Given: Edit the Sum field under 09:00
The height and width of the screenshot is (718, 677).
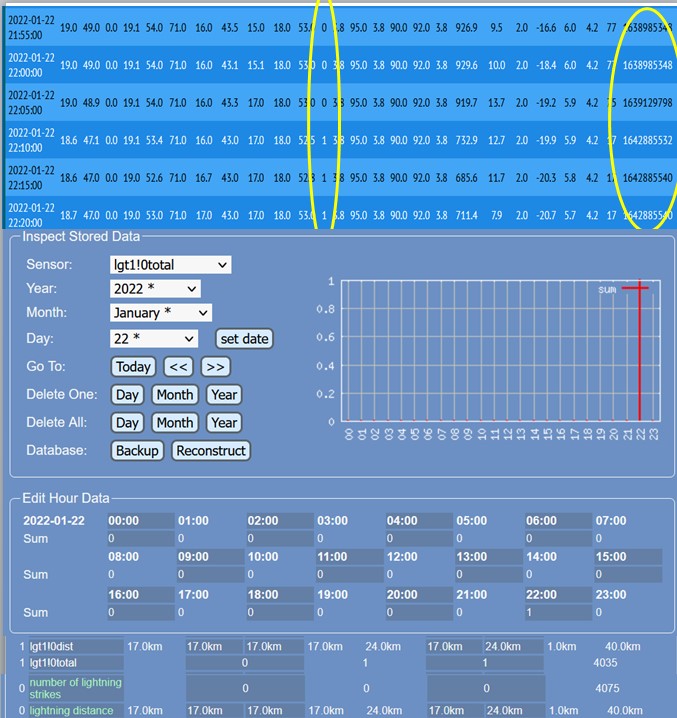Looking at the screenshot, I should point(210,574).
